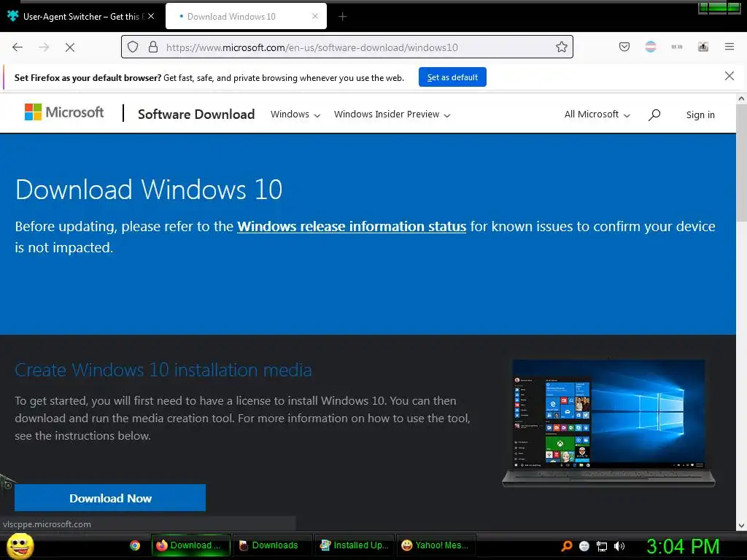Open the Installed Updates taskbar window
Screen dimensions: 747x560
pyautogui.click(x=354, y=545)
